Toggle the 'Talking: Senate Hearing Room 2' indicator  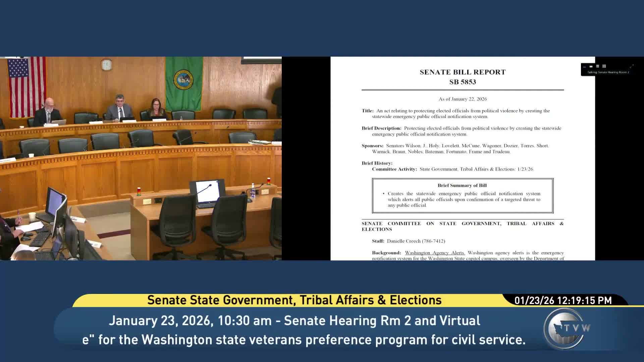[607, 72]
